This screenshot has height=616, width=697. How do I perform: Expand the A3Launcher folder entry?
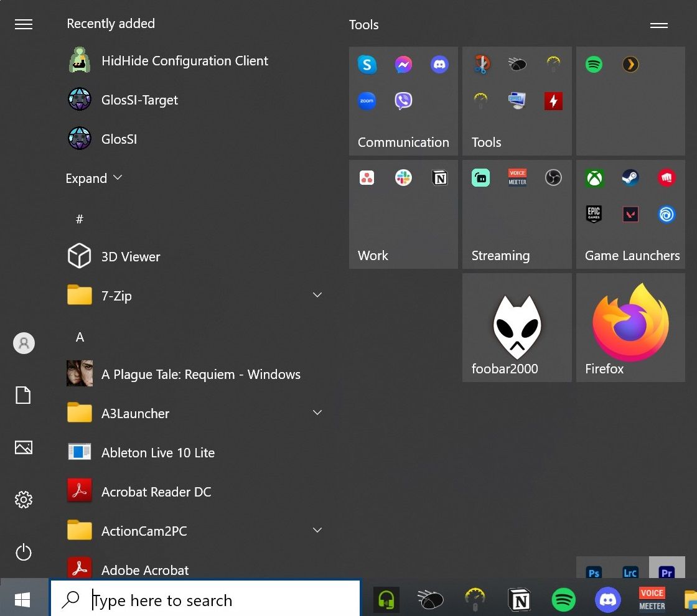pyautogui.click(x=317, y=413)
